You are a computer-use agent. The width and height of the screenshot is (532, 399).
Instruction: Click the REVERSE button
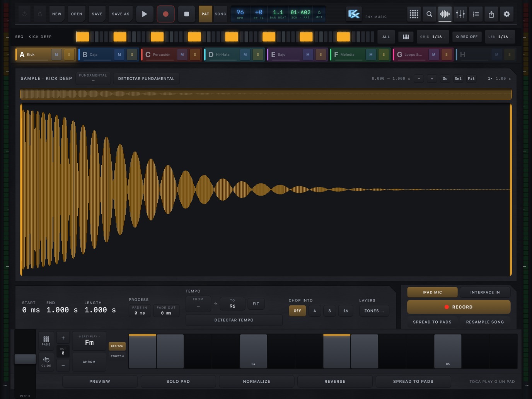335,382
